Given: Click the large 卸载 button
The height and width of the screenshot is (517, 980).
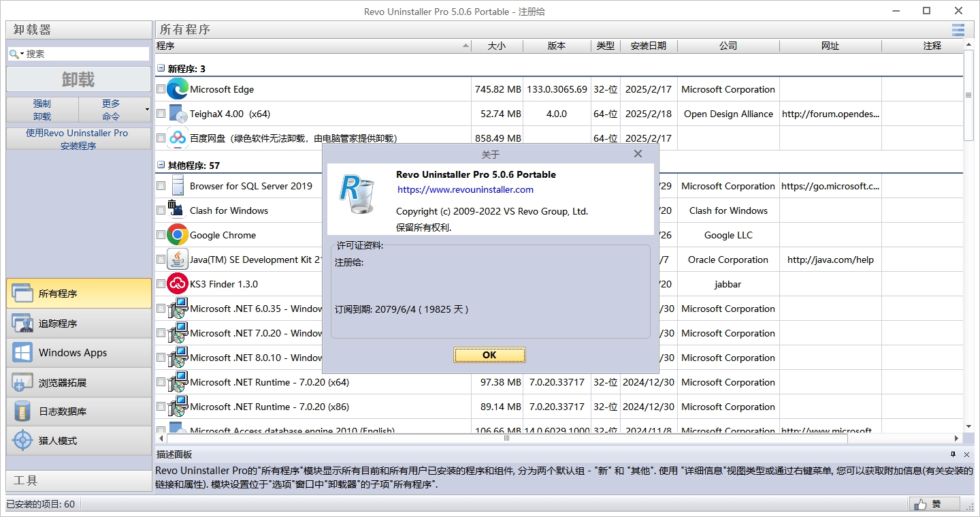Looking at the screenshot, I should tap(79, 79).
